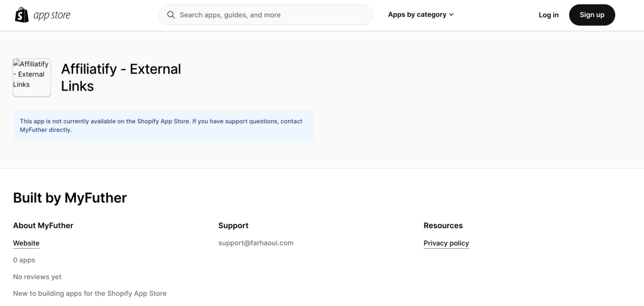The height and width of the screenshot is (306, 644).
Task: Click the Shopify bag logo icon
Action: click(x=22, y=14)
